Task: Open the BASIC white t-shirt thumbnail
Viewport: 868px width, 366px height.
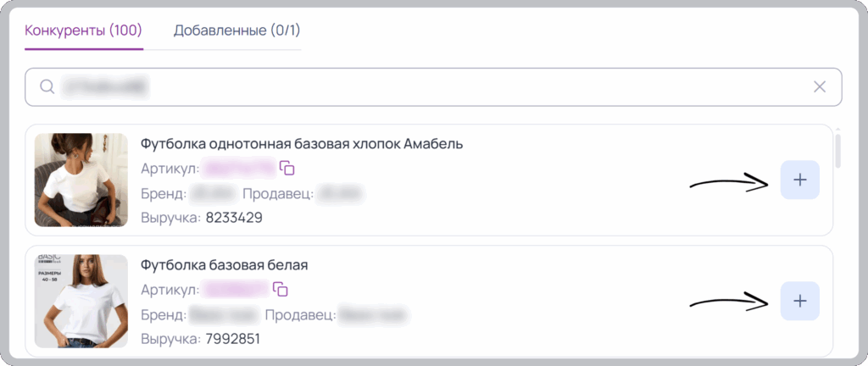Action: 81,301
